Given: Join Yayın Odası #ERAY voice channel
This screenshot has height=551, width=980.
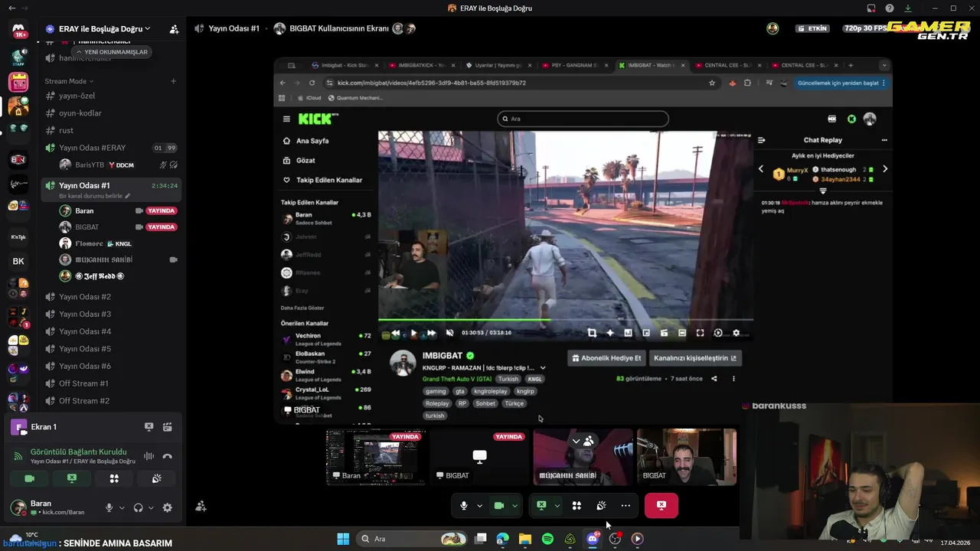Looking at the screenshot, I should coord(111,148).
